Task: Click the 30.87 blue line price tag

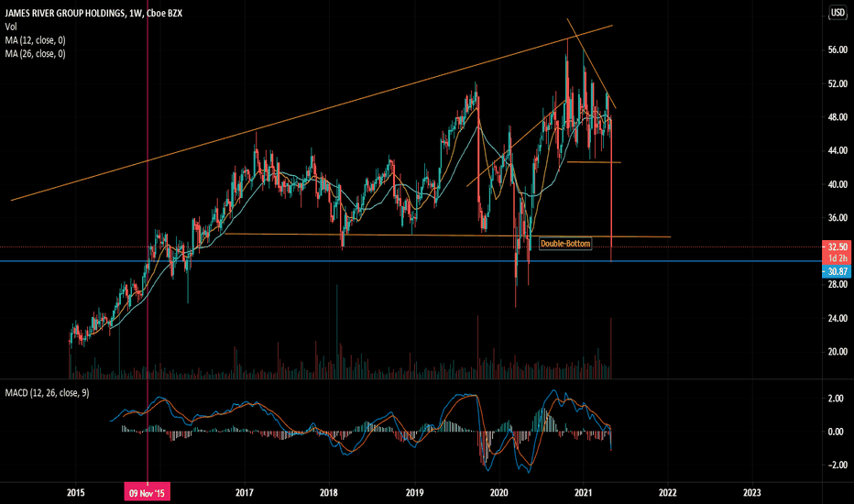Action: point(838,271)
